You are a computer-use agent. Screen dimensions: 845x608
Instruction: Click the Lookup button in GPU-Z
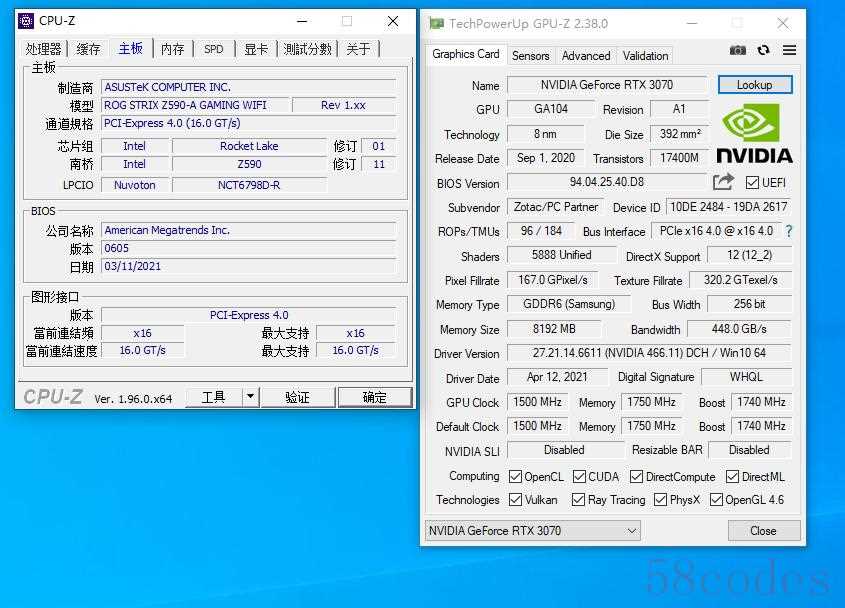pyautogui.click(x=755, y=85)
